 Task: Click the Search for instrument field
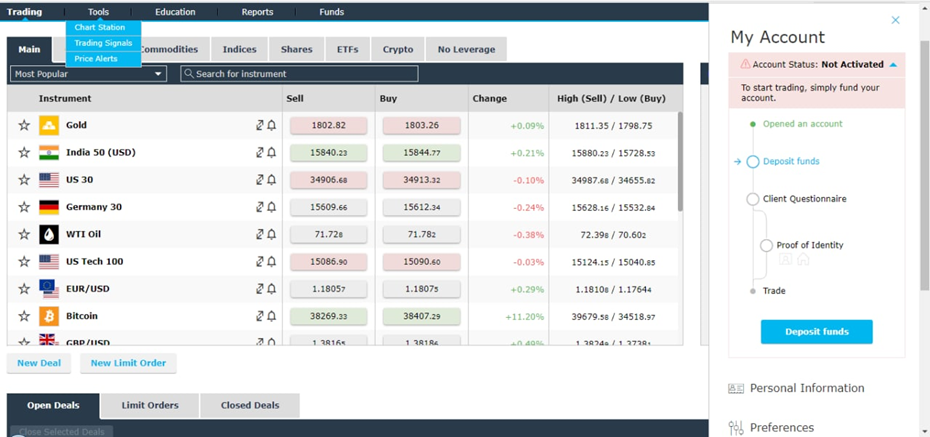300,74
